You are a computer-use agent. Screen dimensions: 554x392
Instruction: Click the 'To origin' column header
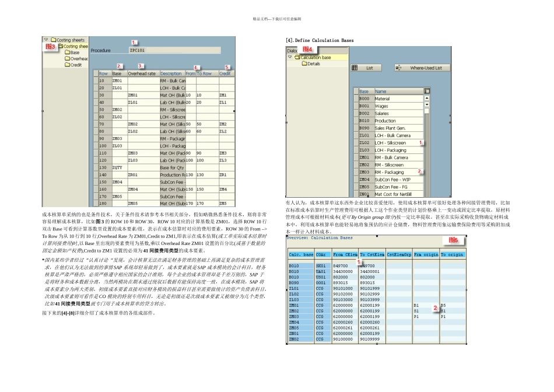pos(453,254)
